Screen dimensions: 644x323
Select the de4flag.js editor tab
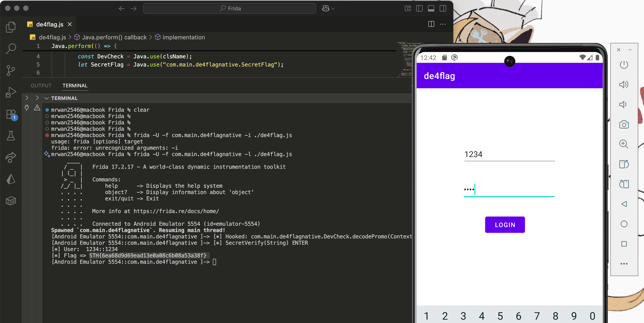tap(50, 24)
